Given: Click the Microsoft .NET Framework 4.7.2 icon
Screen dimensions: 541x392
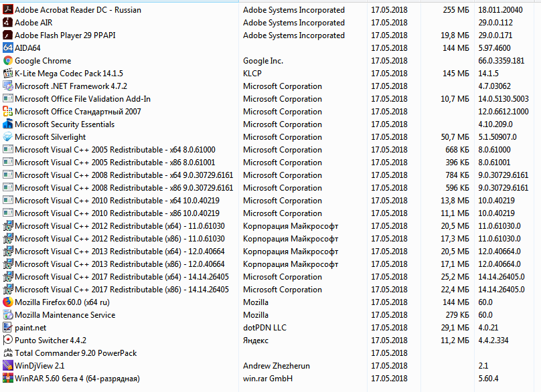Looking at the screenshot, I should 7,86.
